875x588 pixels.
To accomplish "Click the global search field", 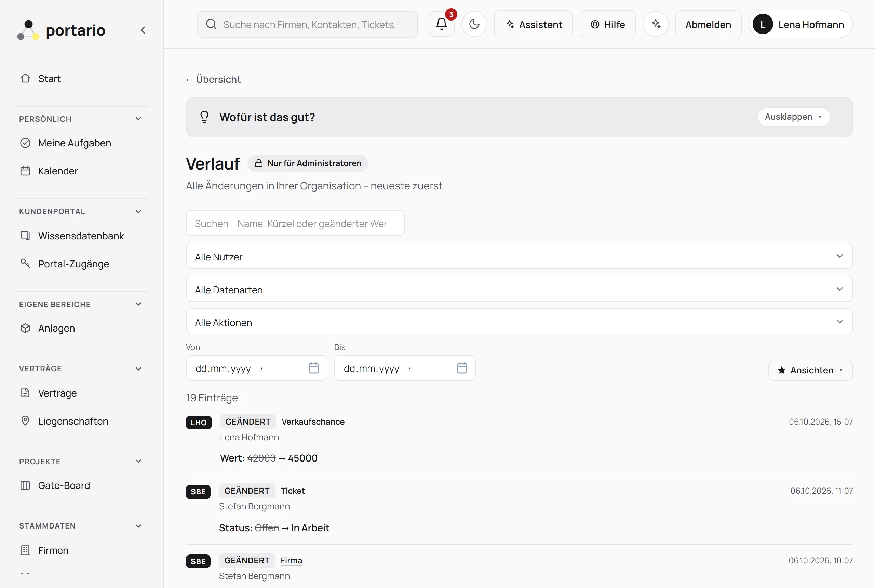I will pyautogui.click(x=307, y=24).
